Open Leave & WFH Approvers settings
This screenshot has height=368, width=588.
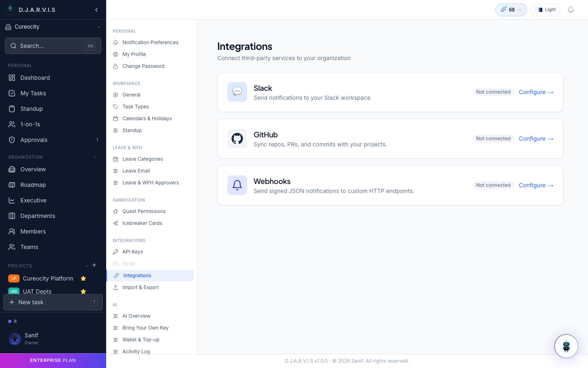[x=150, y=183]
